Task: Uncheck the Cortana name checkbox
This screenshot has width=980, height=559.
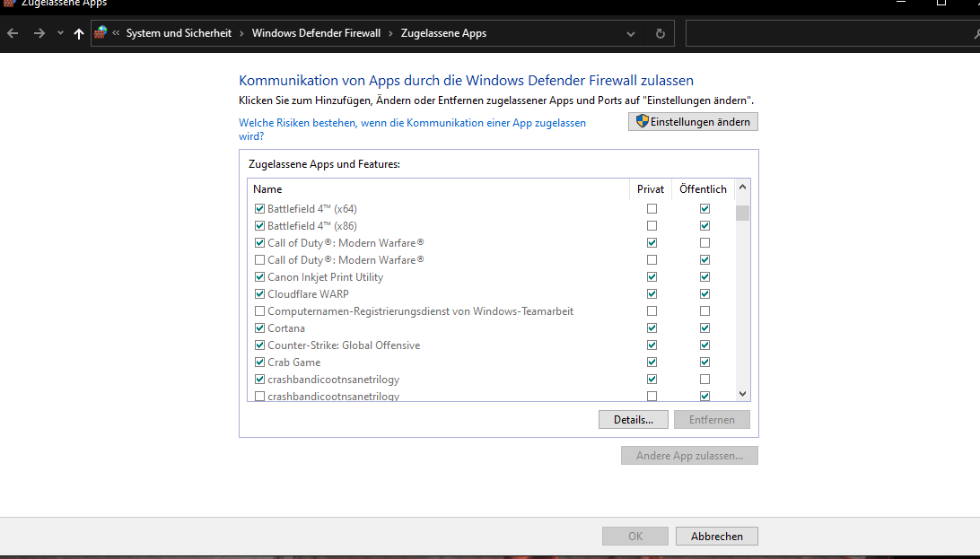Action: (x=259, y=328)
